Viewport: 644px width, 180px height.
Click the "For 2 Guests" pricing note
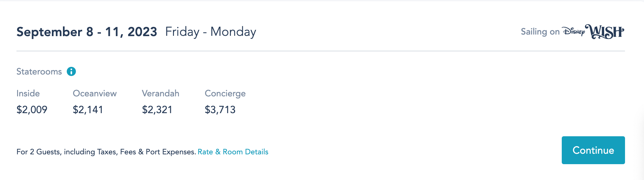106,152
